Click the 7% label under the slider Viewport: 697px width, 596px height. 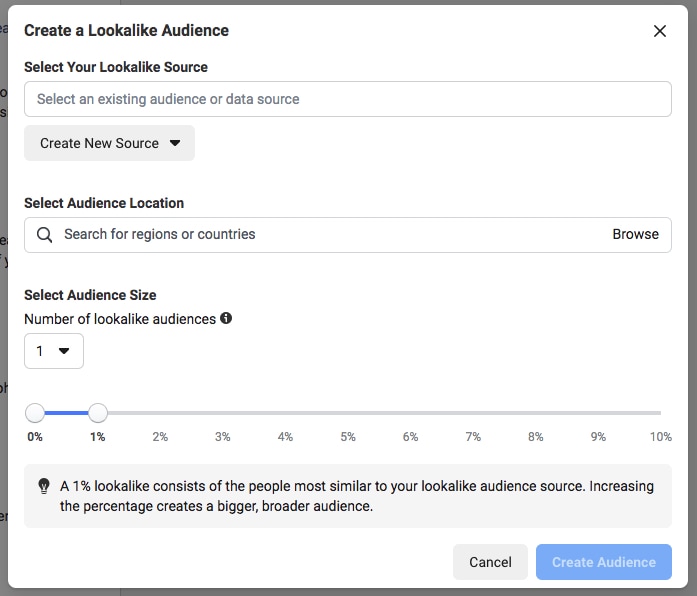(x=473, y=437)
